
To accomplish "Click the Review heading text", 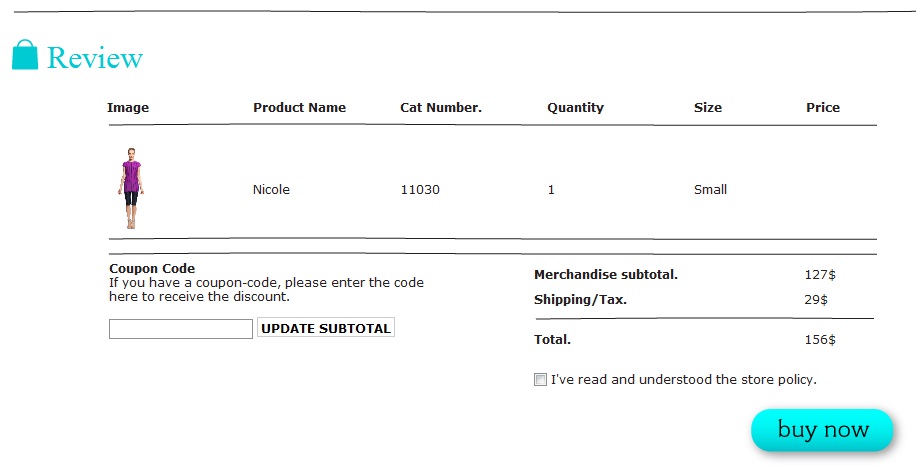I will click(95, 58).
